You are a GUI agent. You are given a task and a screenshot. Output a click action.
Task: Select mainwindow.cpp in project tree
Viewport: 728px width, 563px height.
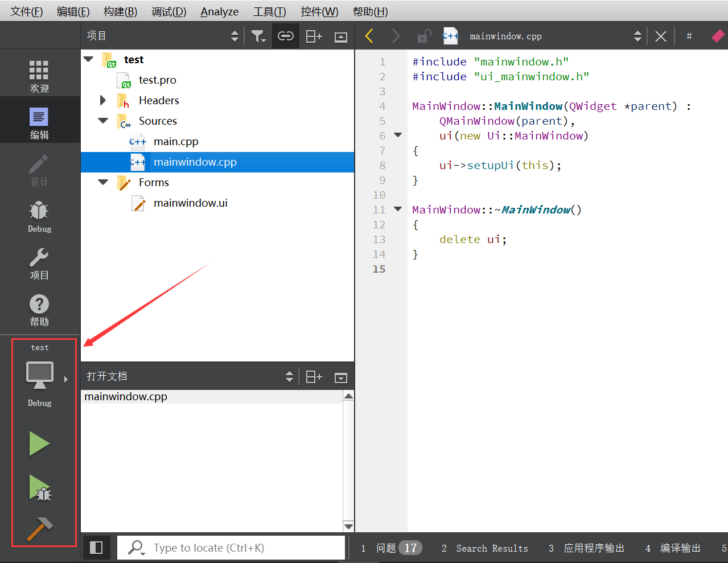(217, 162)
